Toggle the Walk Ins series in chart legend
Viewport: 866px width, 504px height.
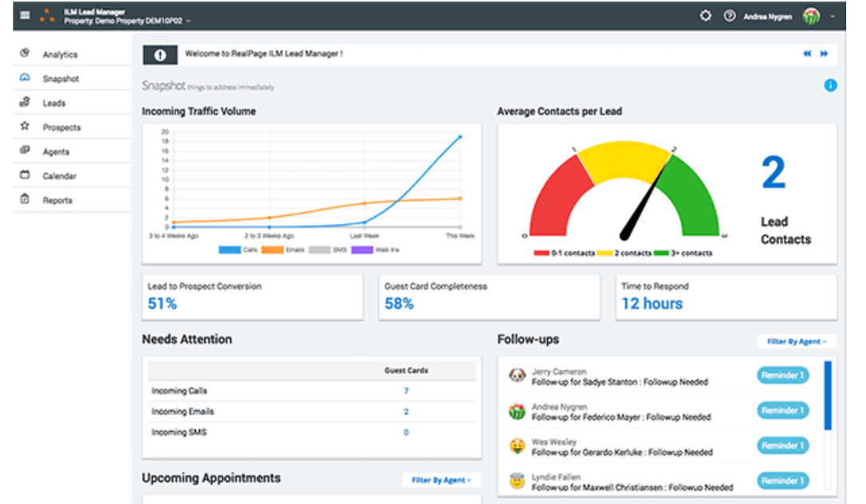coord(375,250)
